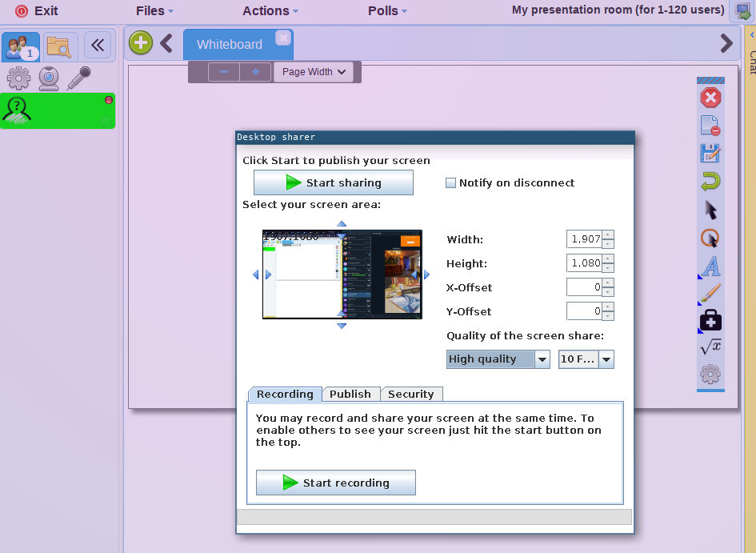Select the green user entry
The image size is (756, 553).
[58, 111]
